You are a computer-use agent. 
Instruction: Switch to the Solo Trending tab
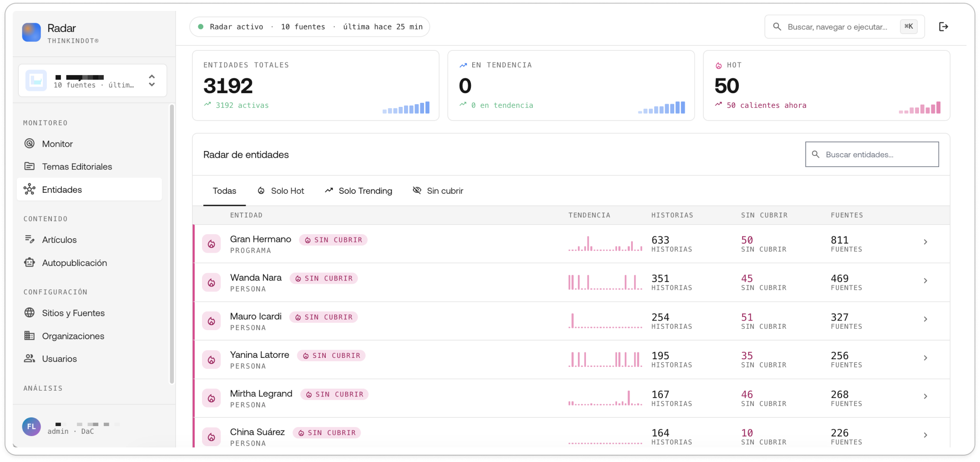(x=359, y=191)
